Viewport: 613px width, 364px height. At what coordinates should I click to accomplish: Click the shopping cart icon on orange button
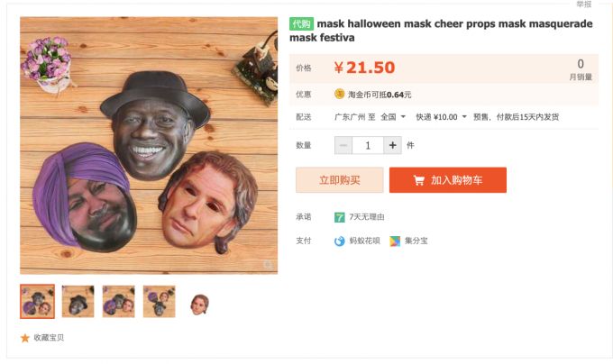(418, 180)
